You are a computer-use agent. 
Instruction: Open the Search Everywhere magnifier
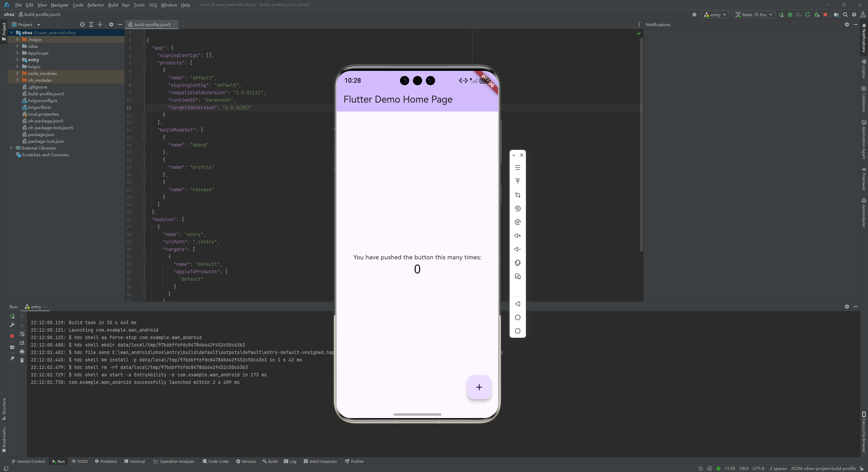tap(845, 15)
